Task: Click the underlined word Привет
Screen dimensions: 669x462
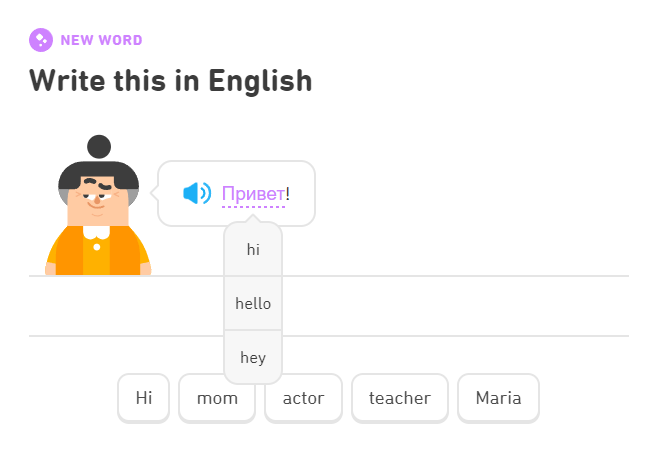Action: pos(253,193)
